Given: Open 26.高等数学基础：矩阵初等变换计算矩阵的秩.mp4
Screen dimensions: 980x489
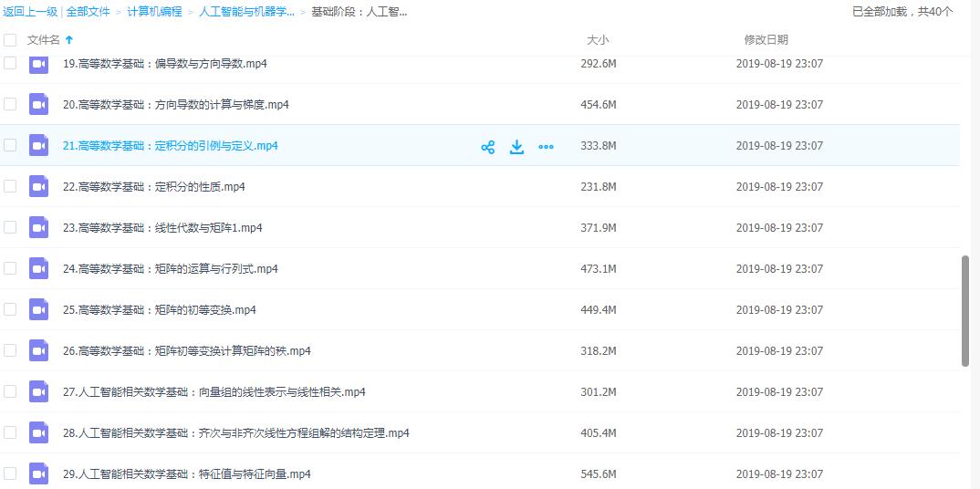Looking at the screenshot, I should click(x=187, y=351).
